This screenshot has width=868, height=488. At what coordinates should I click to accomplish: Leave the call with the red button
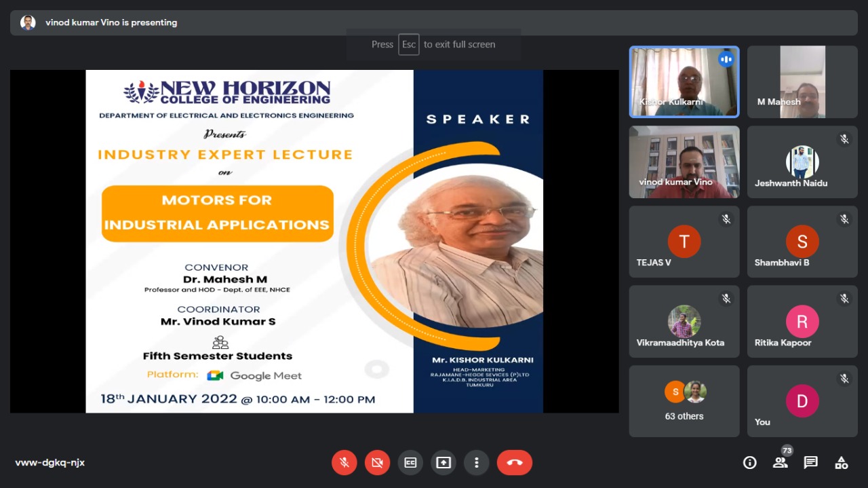tap(515, 463)
